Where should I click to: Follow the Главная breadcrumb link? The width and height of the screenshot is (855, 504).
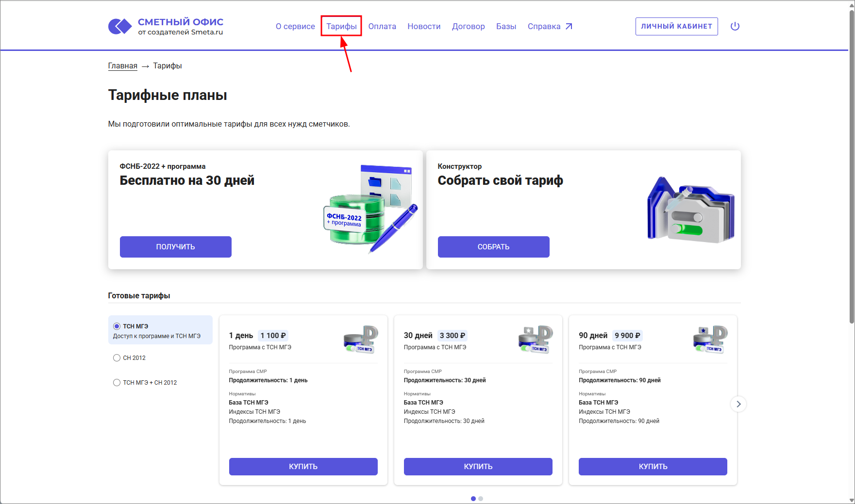(122, 66)
